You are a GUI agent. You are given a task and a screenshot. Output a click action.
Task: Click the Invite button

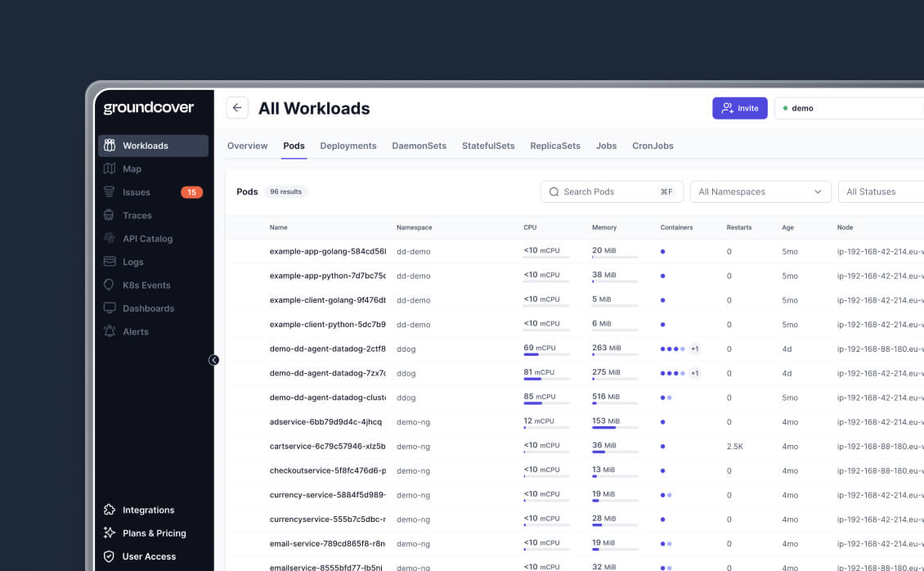[x=739, y=107]
